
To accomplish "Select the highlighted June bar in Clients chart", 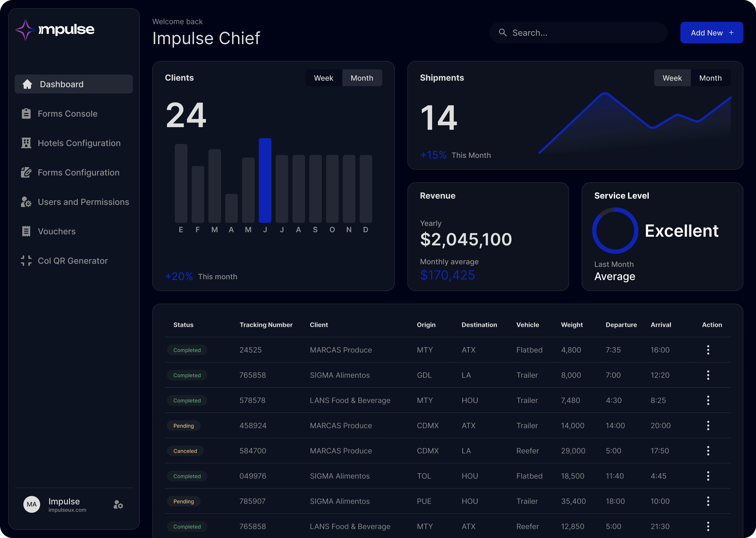I will pos(265,180).
